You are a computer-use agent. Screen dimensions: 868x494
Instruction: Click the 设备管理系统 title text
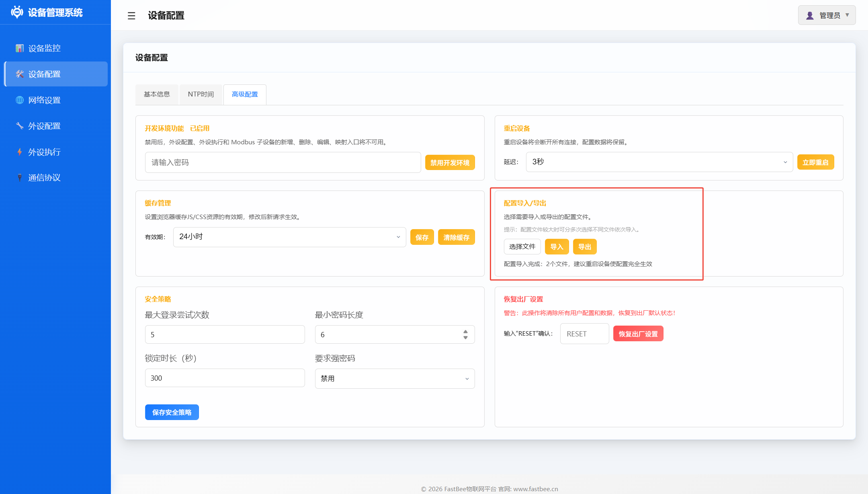pos(55,12)
